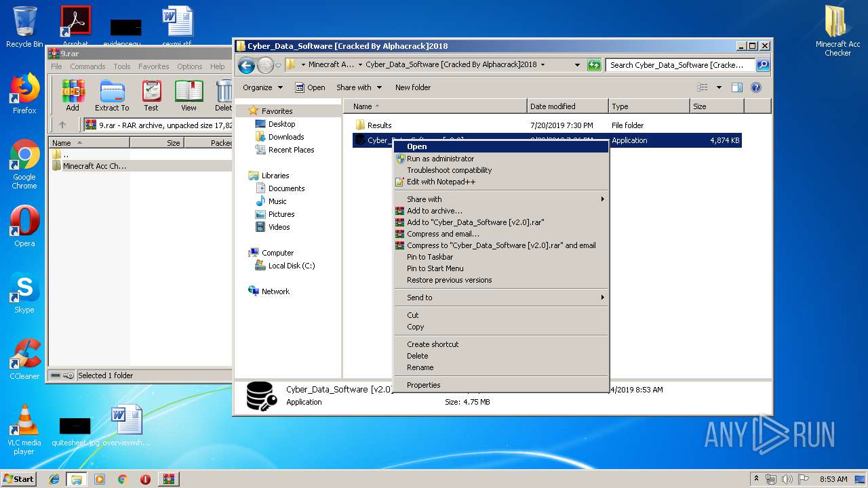Screen dimensions: 868x488
Task: Click the Chrome taskbar icon
Action: [123, 479]
